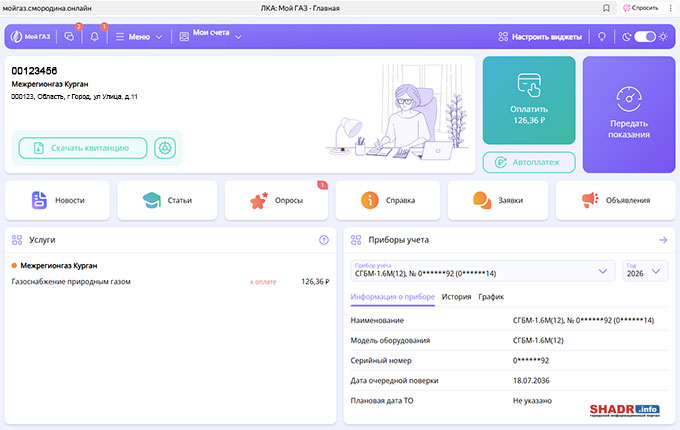Expand the Мои счета dropdown
This screenshot has height=430, width=680.
(211, 37)
